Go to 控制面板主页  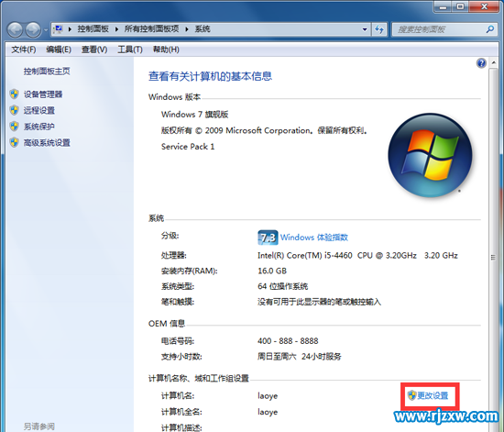click(47, 72)
